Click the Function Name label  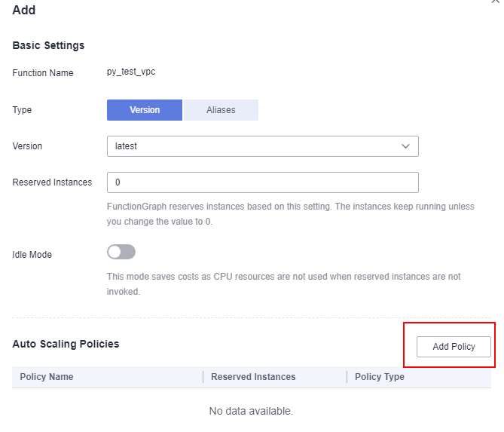[43, 73]
